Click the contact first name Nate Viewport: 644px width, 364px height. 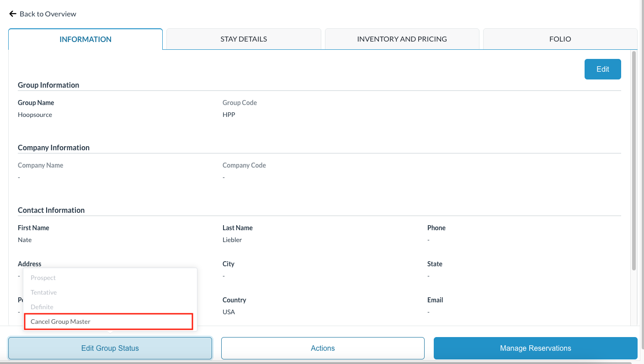click(25, 239)
